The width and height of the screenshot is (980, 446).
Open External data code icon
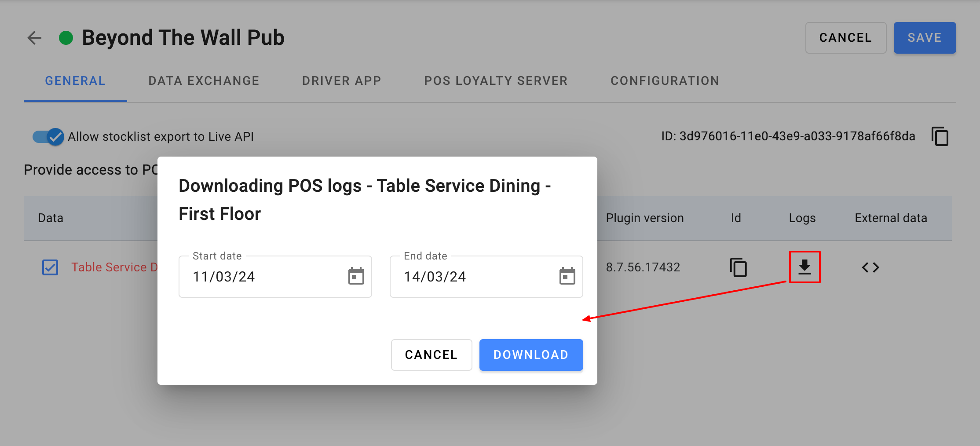[870, 267]
